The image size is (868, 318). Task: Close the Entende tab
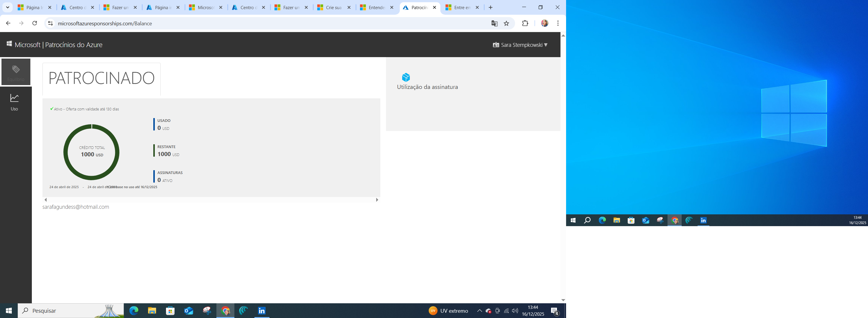pyautogui.click(x=392, y=7)
